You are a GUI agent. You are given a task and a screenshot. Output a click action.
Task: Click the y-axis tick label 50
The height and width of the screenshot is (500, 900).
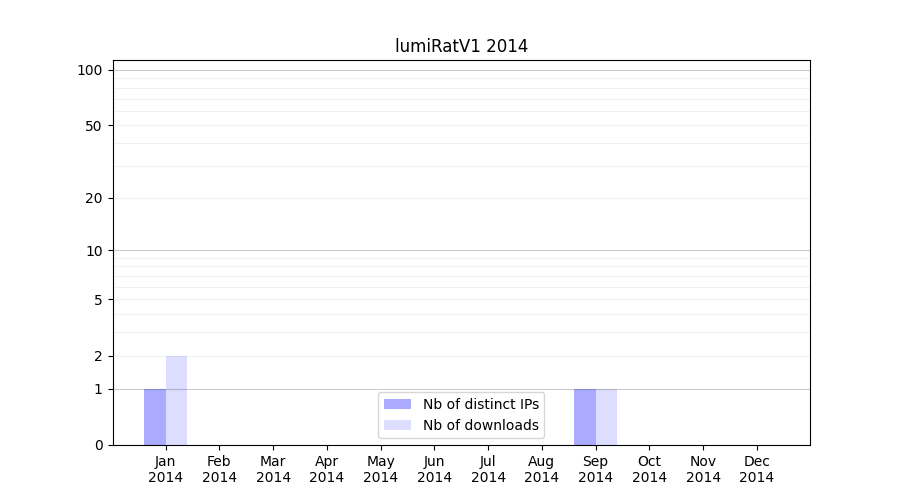tap(94, 126)
